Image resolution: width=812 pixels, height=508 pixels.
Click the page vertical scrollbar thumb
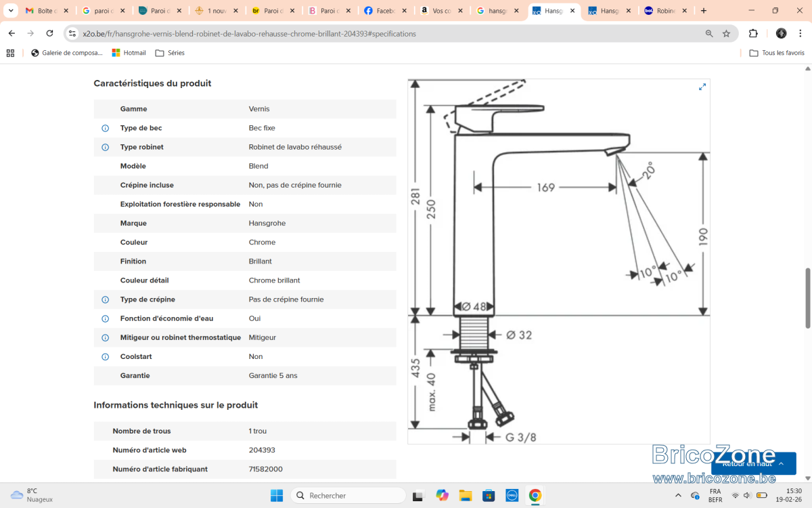tap(807, 298)
